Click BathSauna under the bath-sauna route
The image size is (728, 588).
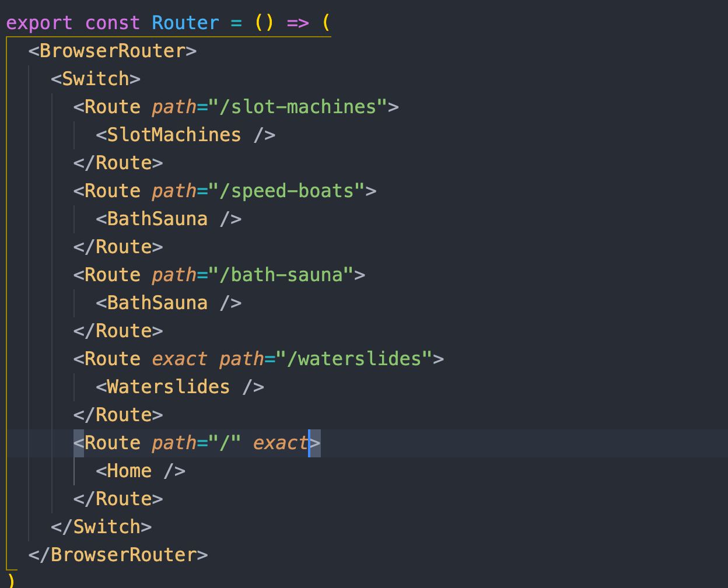click(169, 303)
